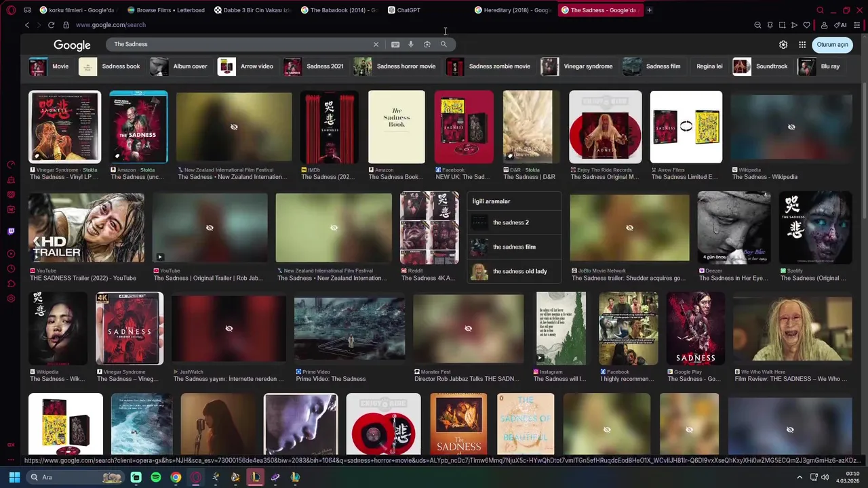Open the Arrow video filter chip
Screen dimensions: 868x488
point(247,66)
